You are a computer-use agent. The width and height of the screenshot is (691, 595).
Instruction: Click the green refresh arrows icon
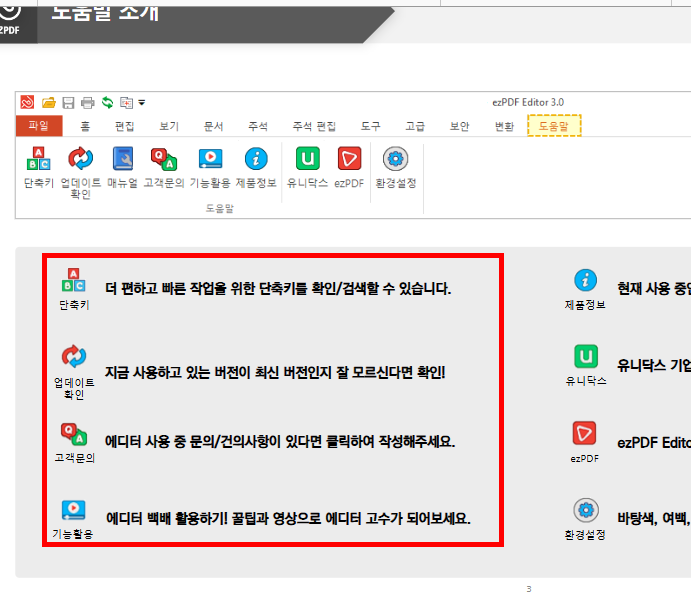click(108, 102)
